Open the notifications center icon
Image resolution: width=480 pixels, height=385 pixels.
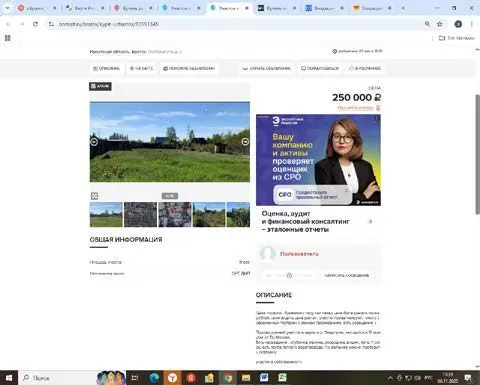click(468, 378)
